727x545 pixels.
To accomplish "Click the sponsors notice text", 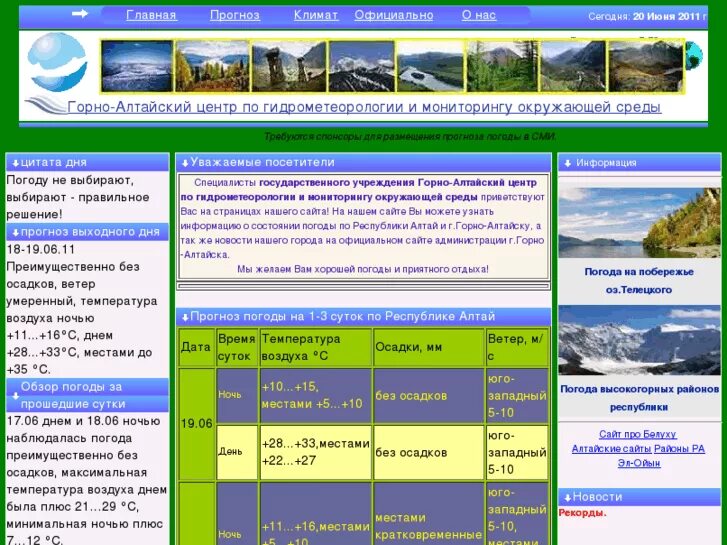I will coord(410,136).
